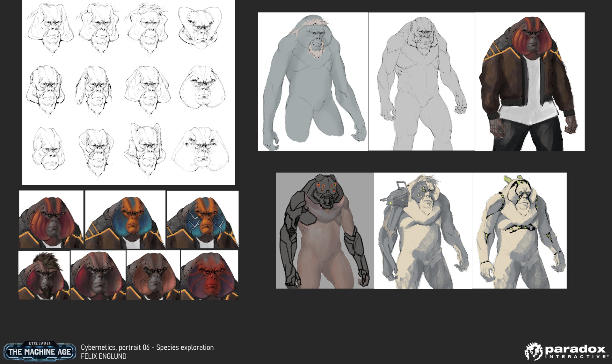
Task: Click the dark red-orange cheek flange head
Action: 51,220
